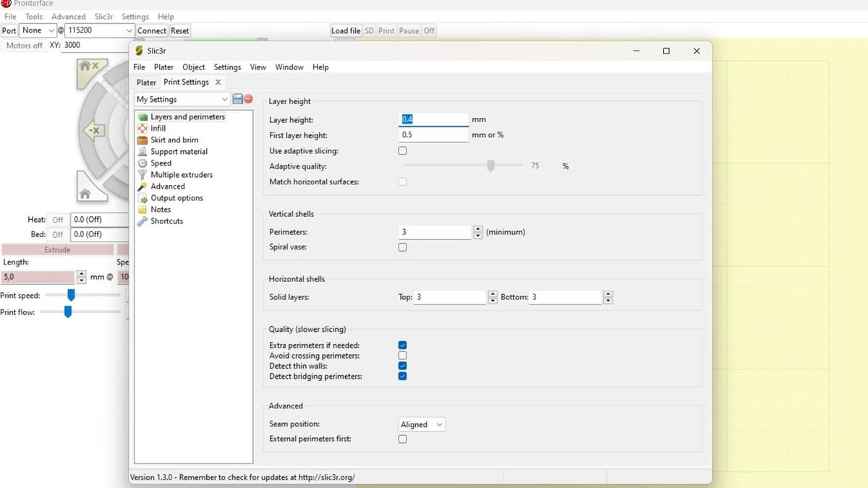Screen dimensions: 868x488
Task: Click the Extrude button in Pronterface
Action: 58,249
